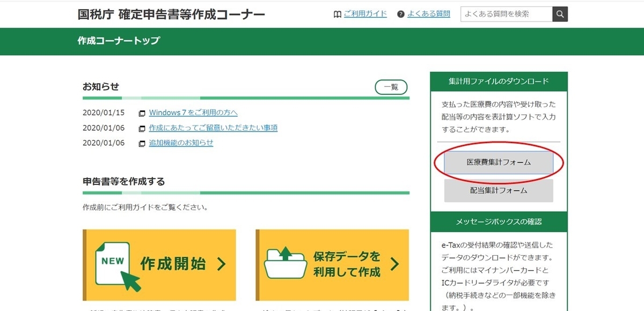Click the chevron arrow on 保存データ banner
Screen dimensions: 644x311
coord(394,264)
